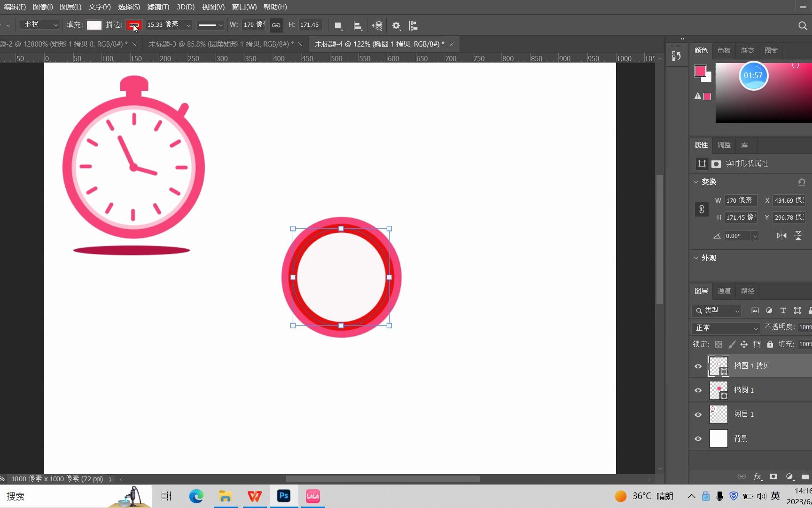812x508 pixels.
Task: Click the width field in options bar
Action: [x=254, y=25]
